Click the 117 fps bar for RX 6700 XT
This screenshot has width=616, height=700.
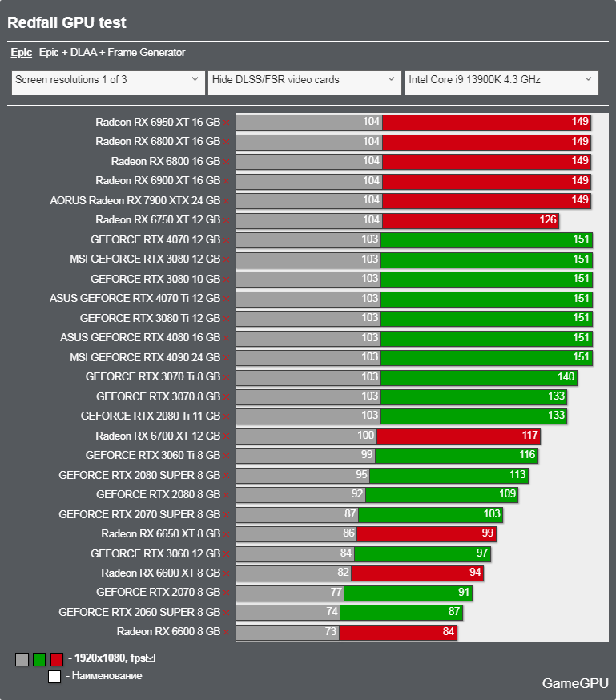coord(459,436)
